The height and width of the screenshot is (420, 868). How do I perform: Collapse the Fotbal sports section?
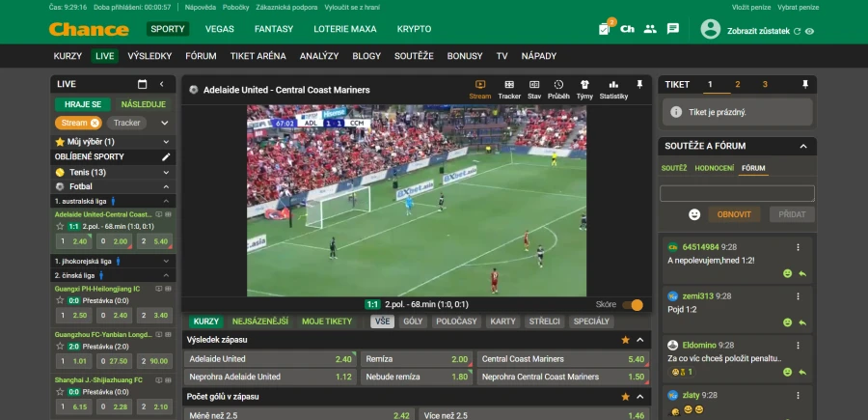165,186
